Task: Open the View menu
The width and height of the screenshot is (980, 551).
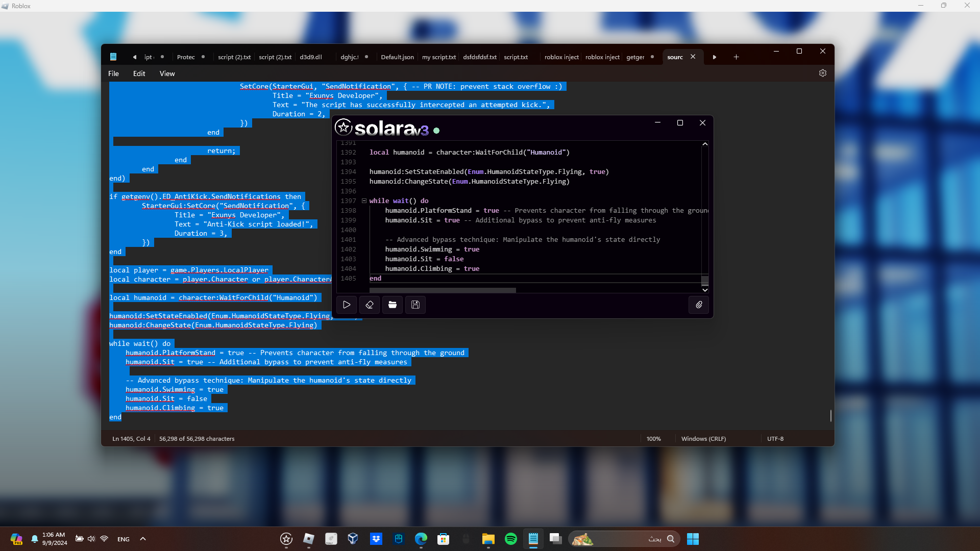Action: coord(167,73)
